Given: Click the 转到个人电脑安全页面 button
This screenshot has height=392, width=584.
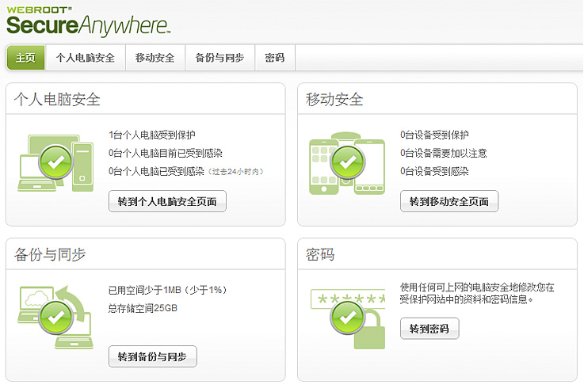Looking at the screenshot, I should (x=167, y=201).
